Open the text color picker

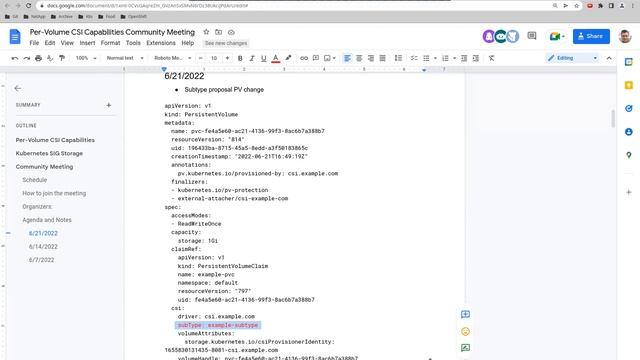tap(276, 58)
